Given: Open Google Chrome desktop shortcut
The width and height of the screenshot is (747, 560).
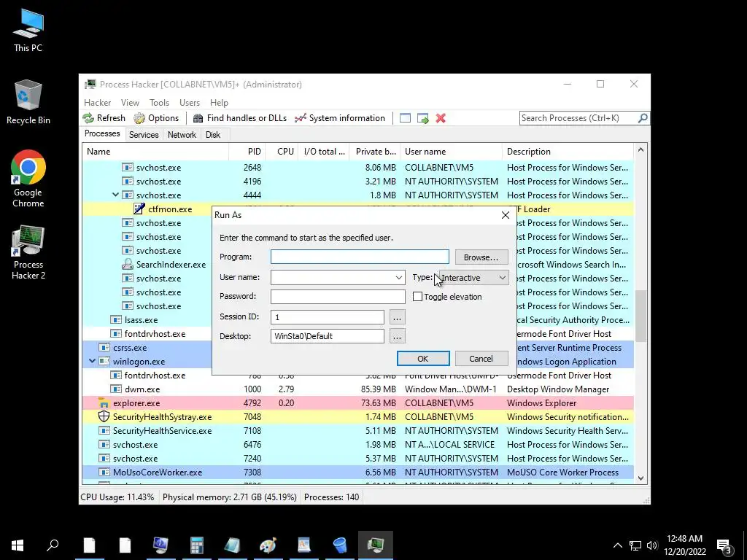Looking at the screenshot, I should [x=28, y=179].
